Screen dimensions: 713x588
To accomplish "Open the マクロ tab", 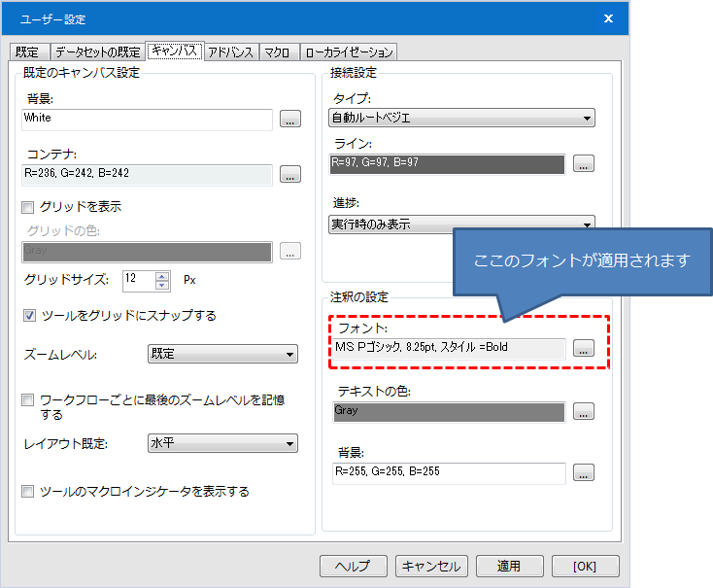I will click(278, 52).
